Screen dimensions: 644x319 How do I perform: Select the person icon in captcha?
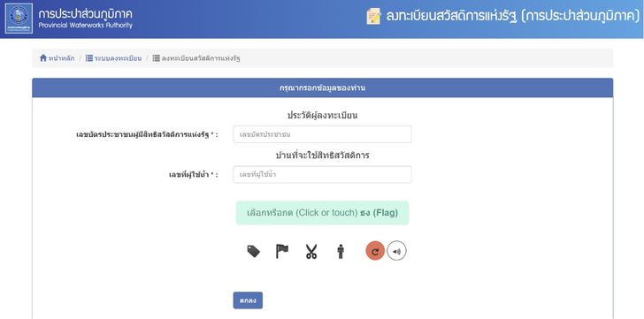[340, 251]
